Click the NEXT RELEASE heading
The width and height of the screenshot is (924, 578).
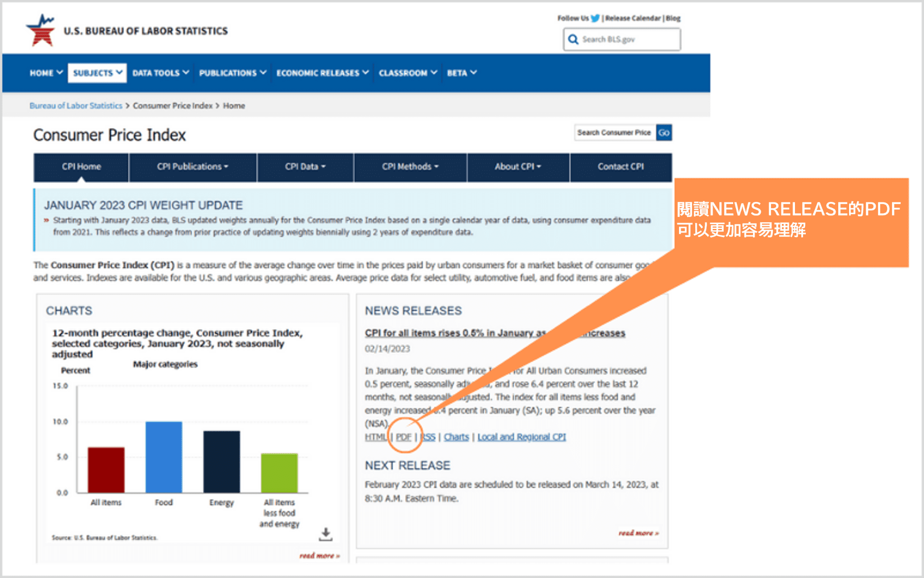click(407, 466)
